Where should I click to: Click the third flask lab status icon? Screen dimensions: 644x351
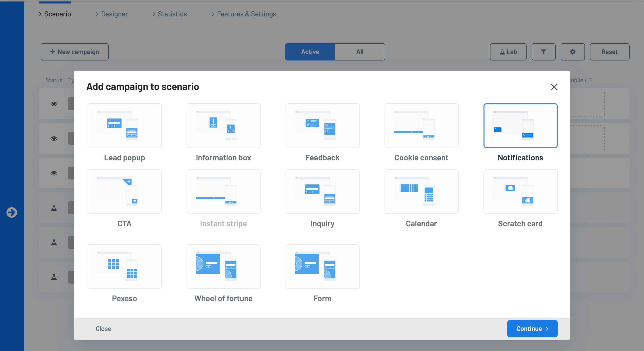point(54,277)
